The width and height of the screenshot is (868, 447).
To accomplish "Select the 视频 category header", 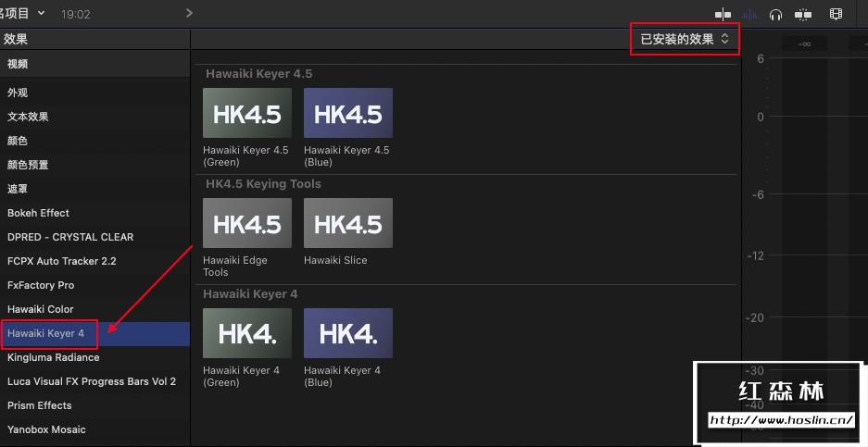I will (94, 64).
